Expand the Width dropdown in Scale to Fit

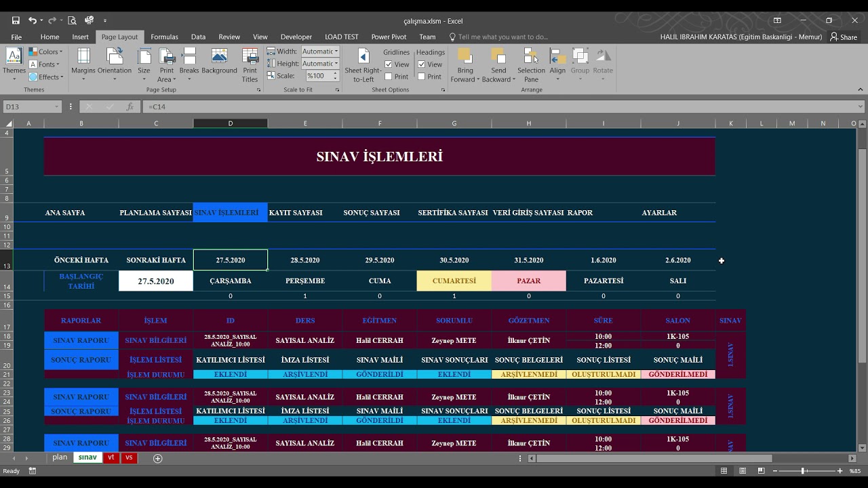tap(336, 52)
